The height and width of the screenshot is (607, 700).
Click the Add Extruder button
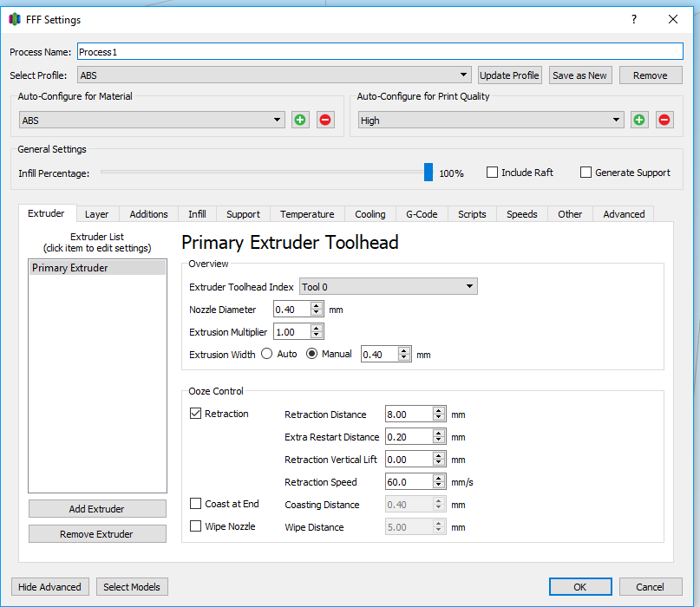coord(97,509)
